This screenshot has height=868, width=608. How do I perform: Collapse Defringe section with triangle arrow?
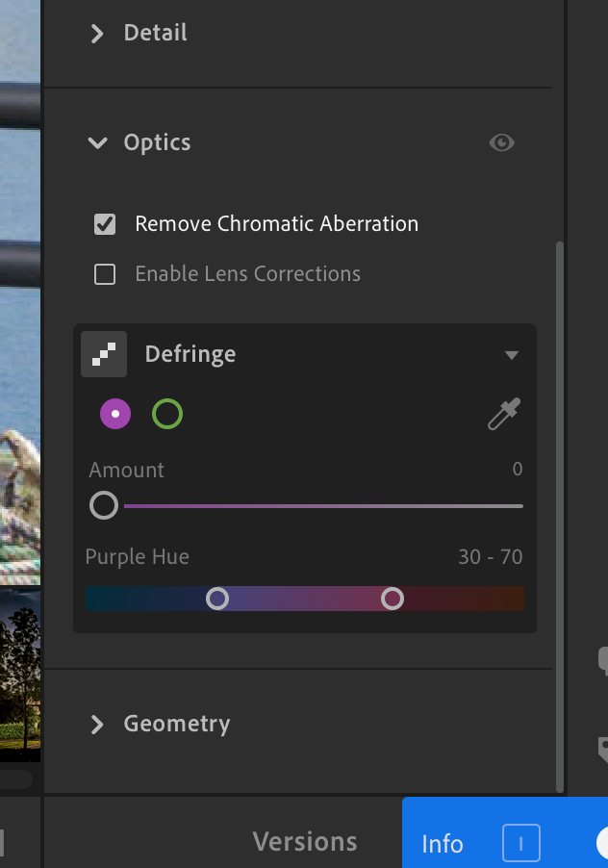pyautogui.click(x=512, y=355)
